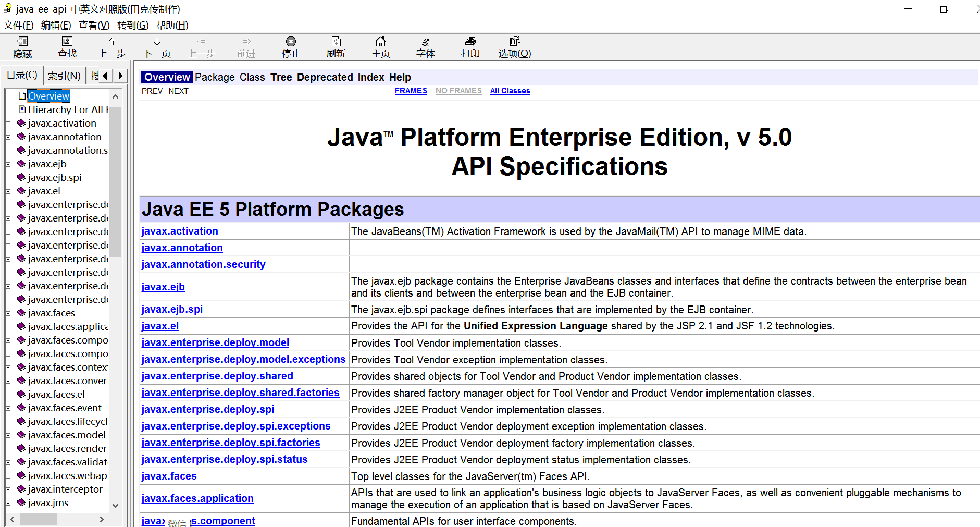Click the Stop (停止) toolbar icon

click(291, 42)
